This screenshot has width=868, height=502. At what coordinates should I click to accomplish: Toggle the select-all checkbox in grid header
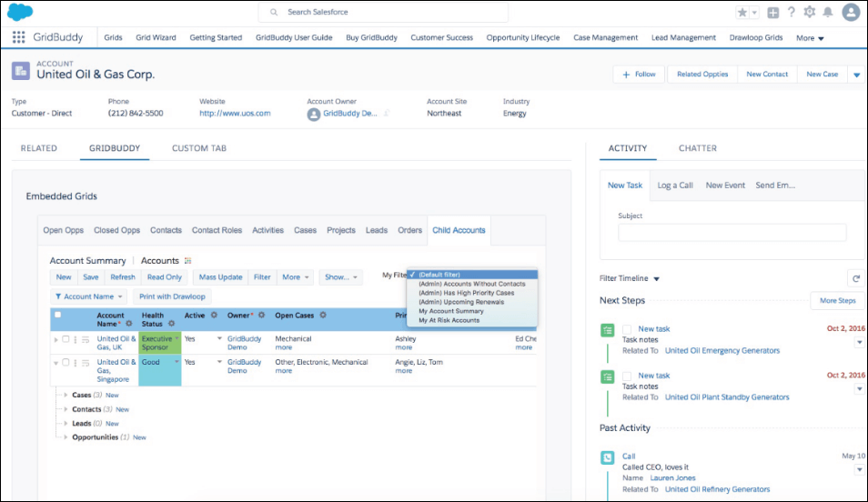57,315
